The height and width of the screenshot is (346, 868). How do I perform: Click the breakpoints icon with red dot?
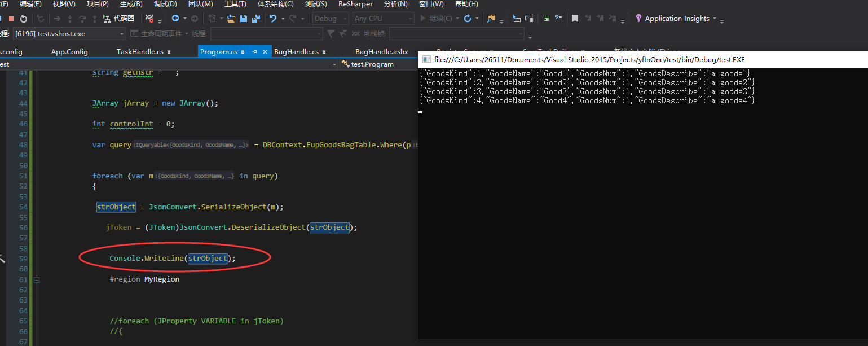(149, 19)
